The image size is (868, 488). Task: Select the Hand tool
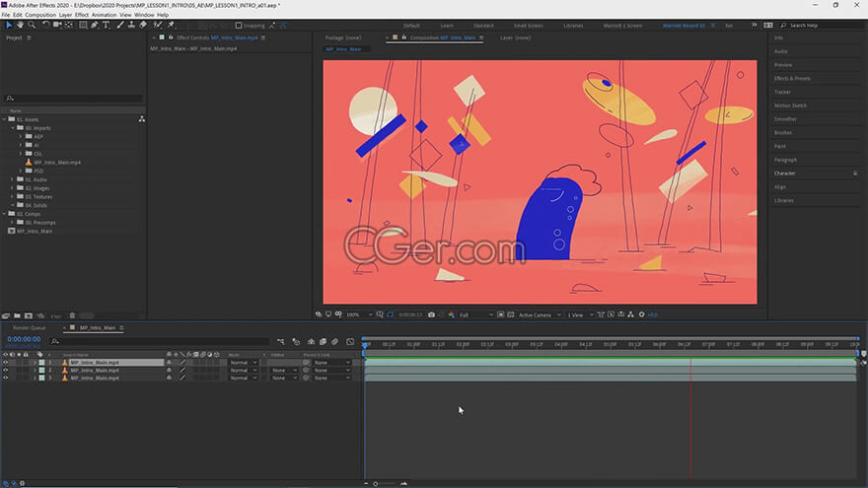(x=20, y=25)
